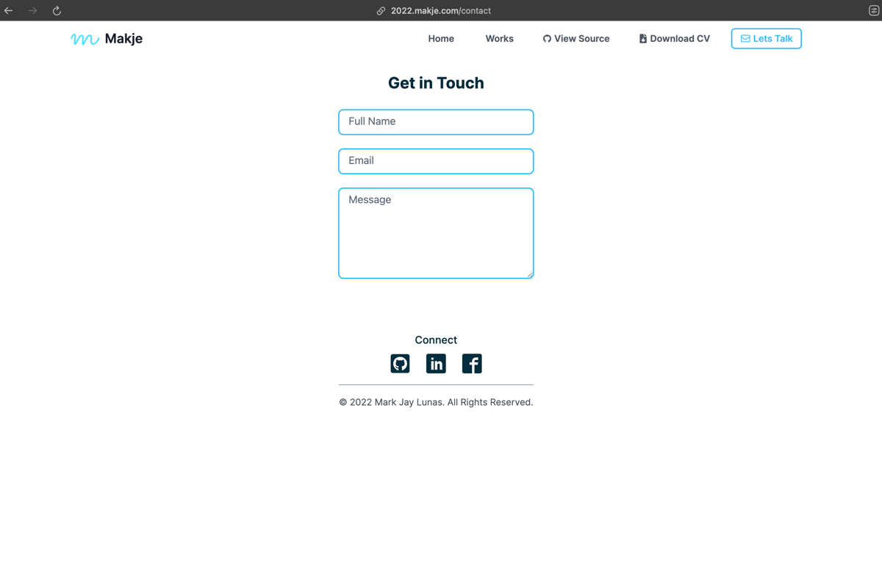Focus the Full Name field
The width and height of the screenshot is (882, 588).
tap(436, 122)
